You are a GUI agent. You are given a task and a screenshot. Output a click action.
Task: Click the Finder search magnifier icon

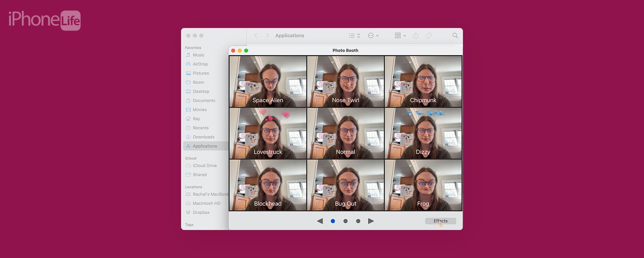[x=455, y=36]
